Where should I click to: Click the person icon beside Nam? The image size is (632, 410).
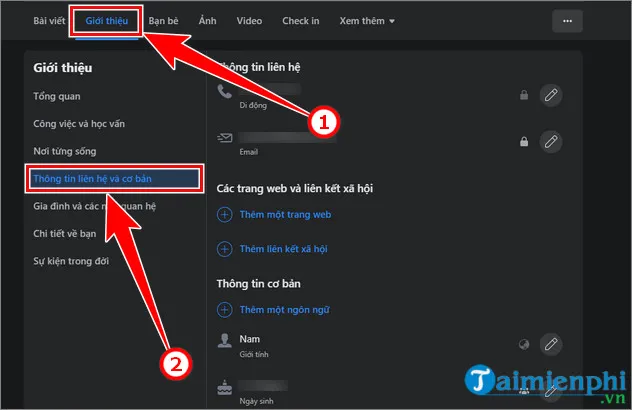(225, 341)
